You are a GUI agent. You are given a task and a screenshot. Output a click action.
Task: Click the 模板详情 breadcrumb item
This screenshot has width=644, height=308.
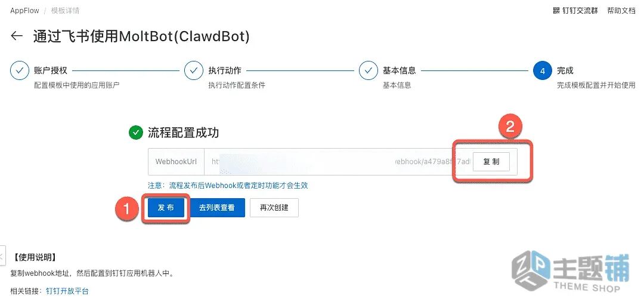(66, 11)
